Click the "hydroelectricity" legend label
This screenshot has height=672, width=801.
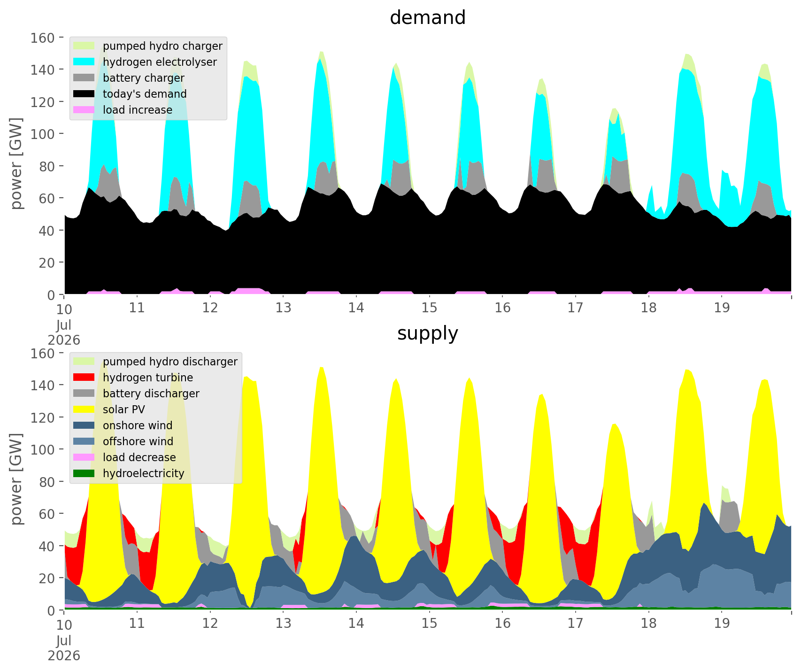point(144,474)
